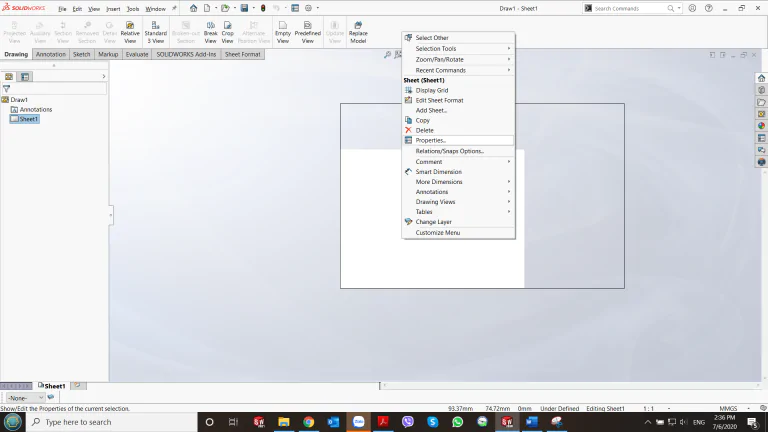Click the New document icon
This screenshot has height=432, width=768.
[207, 8]
